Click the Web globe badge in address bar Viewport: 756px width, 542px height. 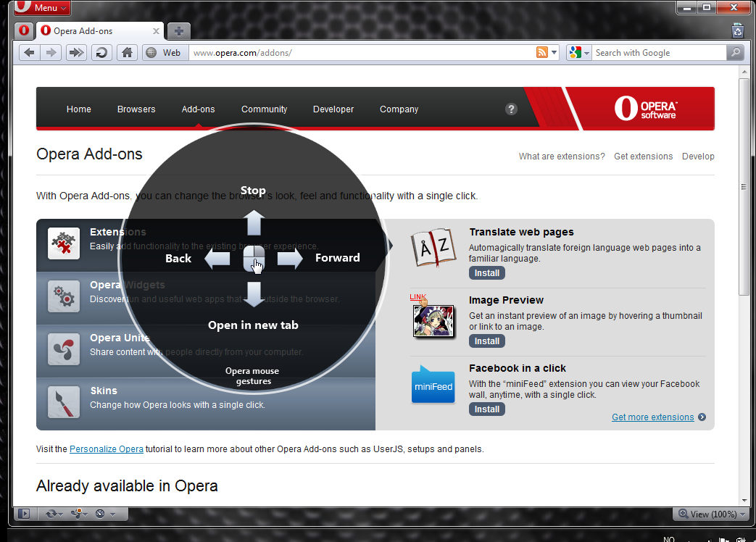pyautogui.click(x=164, y=52)
